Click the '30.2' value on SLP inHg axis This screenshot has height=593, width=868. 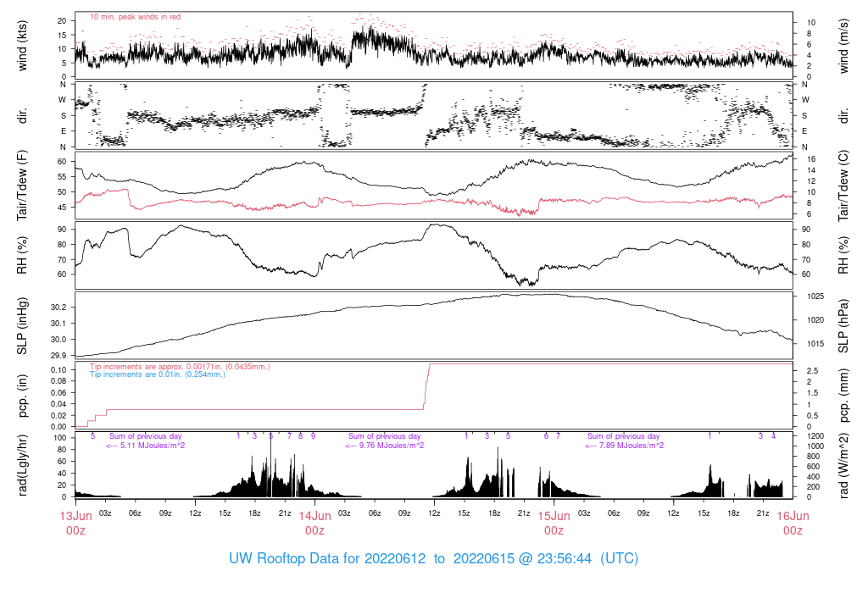point(58,308)
